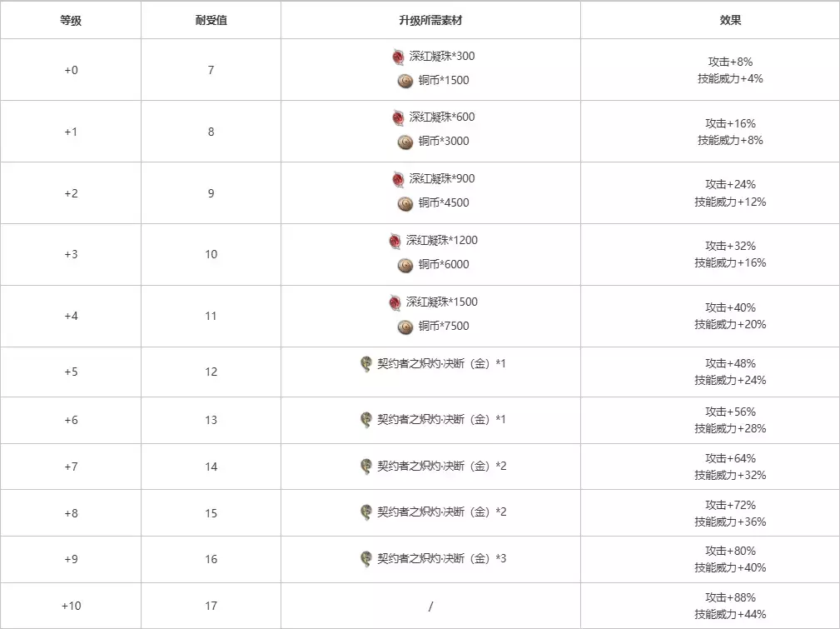Select the gold item icon in the +9 row
840x629 pixels.
[365, 558]
